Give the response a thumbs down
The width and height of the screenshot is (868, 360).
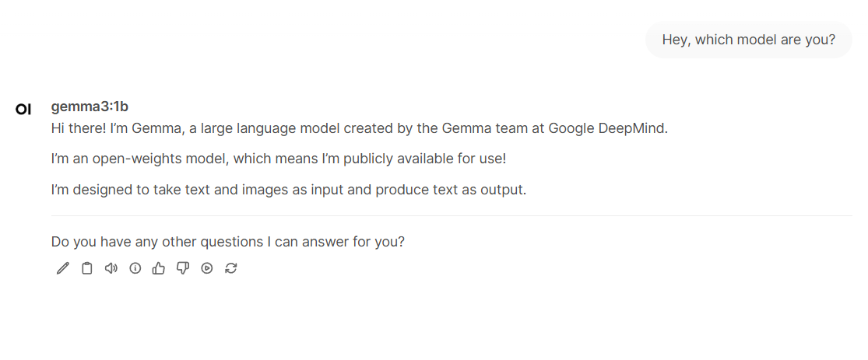[183, 268]
